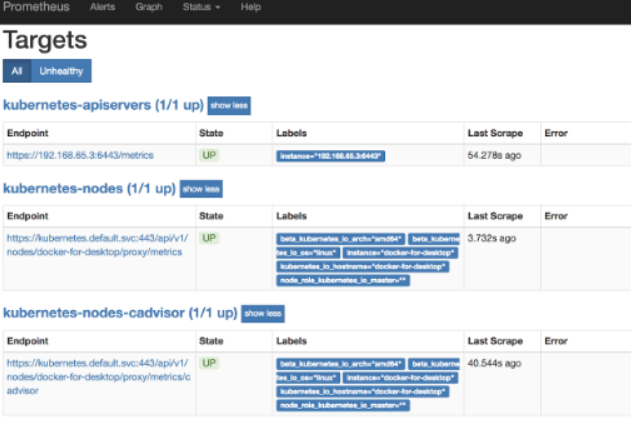Viewport: 631px width, 422px height.
Task: Open the 192.168.65.3:6443/metrics endpoint link
Action: click(80, 155)
